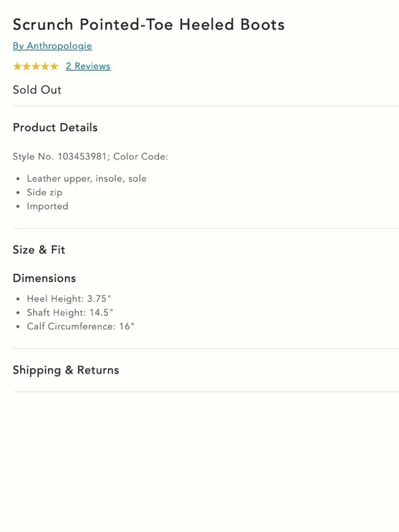Click the last gold star in rating
This screenshot has width=399, height=532.
54,66
